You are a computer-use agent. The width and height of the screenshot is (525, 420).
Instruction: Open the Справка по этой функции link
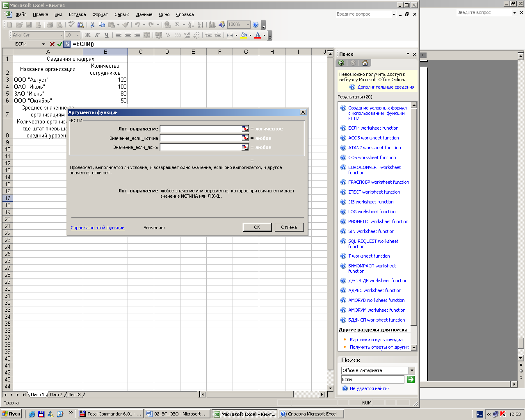tap(98, 228)
